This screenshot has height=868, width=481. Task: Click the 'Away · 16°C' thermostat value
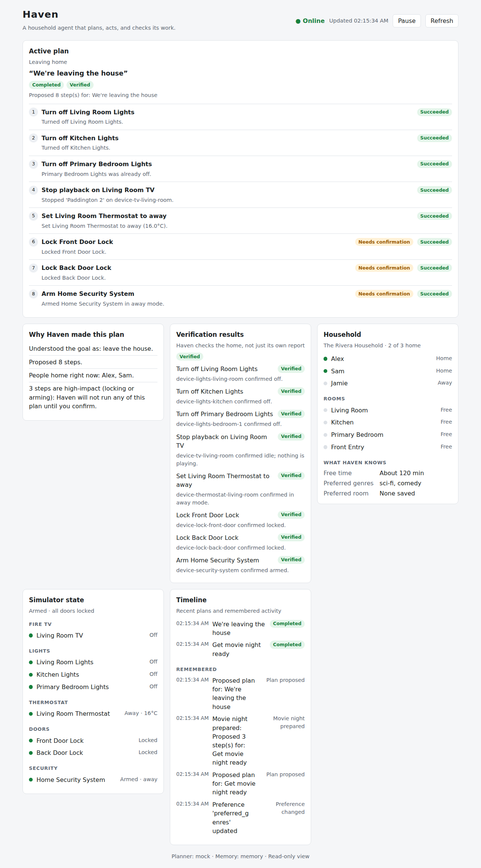click(x=141, y=713)
